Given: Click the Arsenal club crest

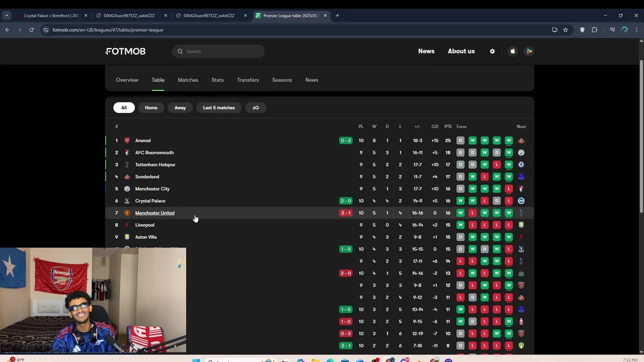Looking at the screenshot, I should tap(127, 141).
